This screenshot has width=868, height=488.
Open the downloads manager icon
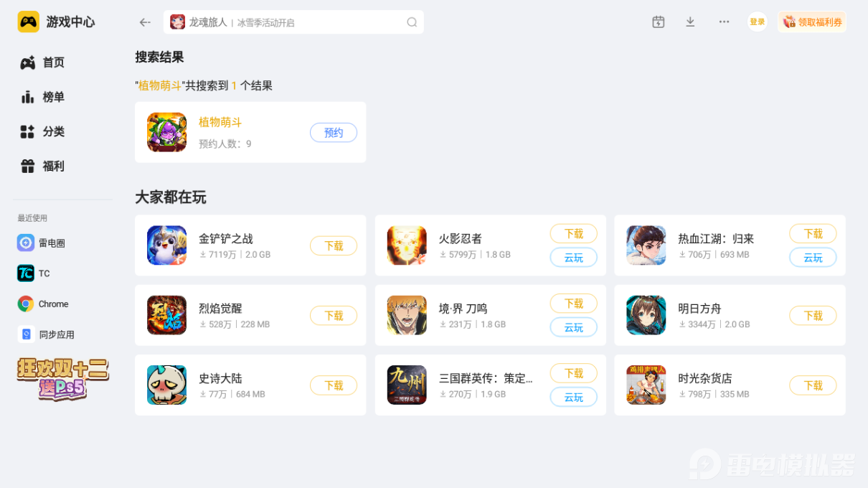coord(690,22)
